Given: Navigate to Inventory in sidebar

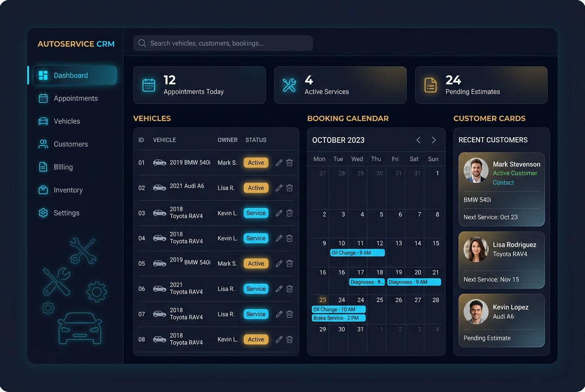Looking at the screenshot, I should point(60,190).
